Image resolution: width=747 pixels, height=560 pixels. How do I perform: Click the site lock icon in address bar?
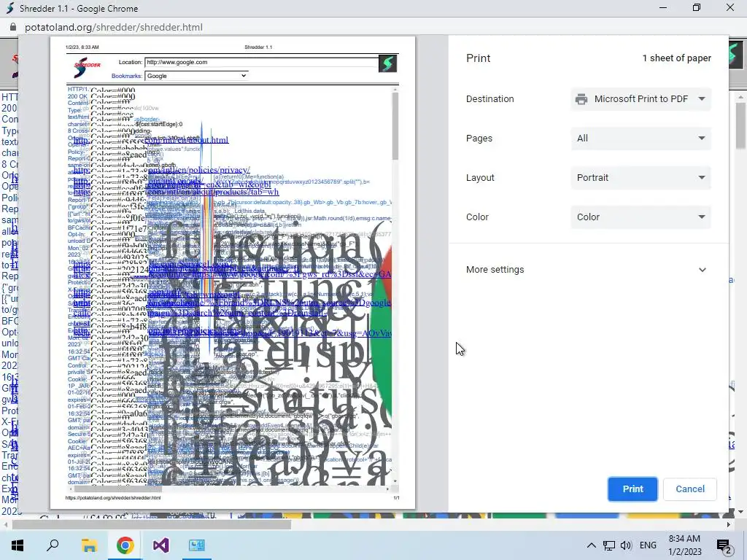(13, 27)
